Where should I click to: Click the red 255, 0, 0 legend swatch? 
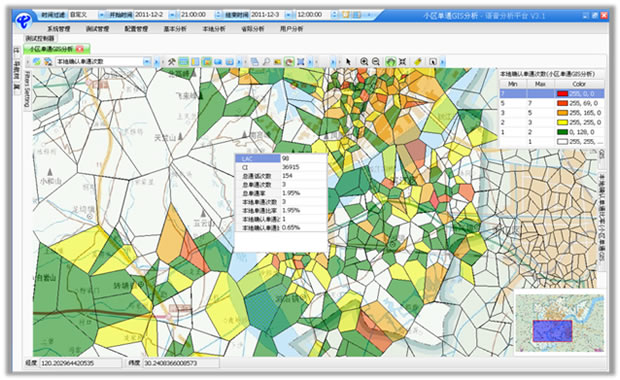562,94
